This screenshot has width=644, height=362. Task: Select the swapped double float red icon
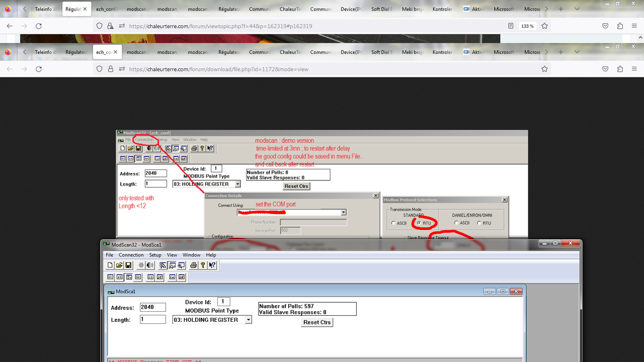tap(181, 277)
